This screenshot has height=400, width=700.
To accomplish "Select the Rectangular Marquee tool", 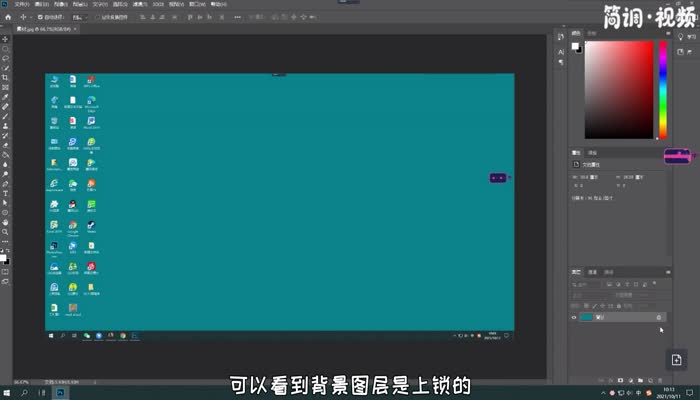I will click(5, 49).
